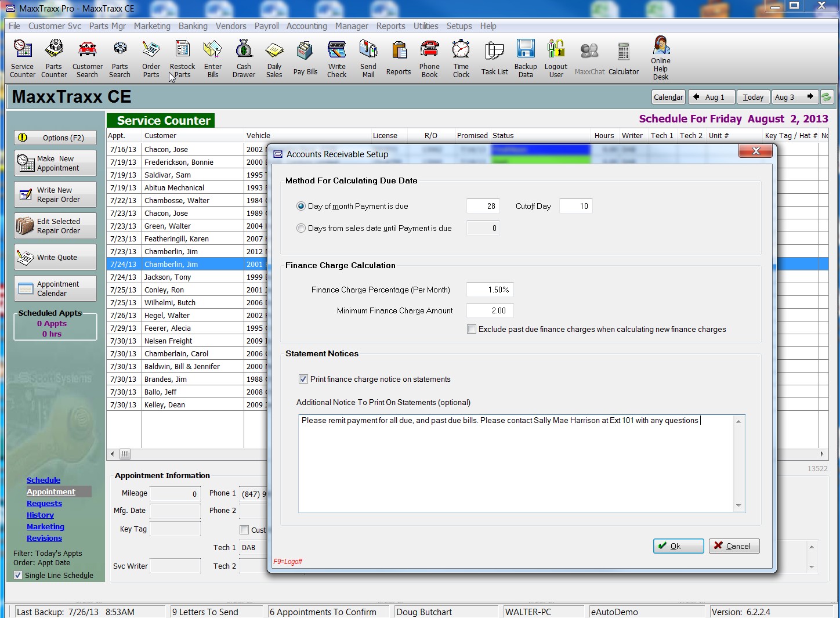Viewport: 840px width, 618px height.
Task: Open Parts Search toolbar icon
Action: click(x=120, y=59)
